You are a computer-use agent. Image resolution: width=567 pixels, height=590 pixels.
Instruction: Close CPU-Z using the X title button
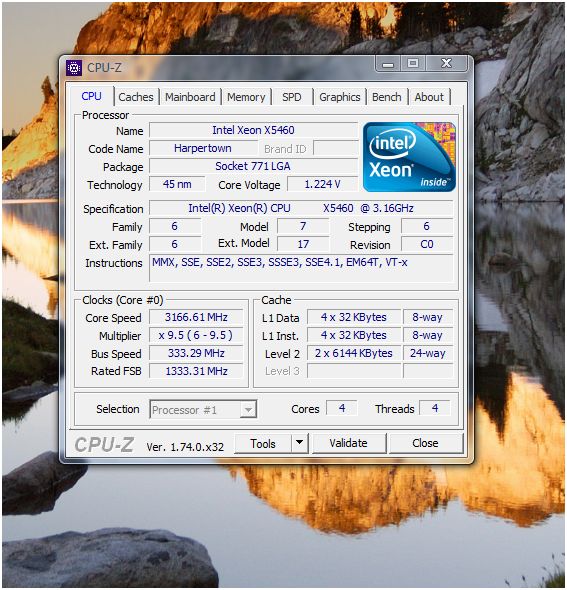(x=447, y=64)
